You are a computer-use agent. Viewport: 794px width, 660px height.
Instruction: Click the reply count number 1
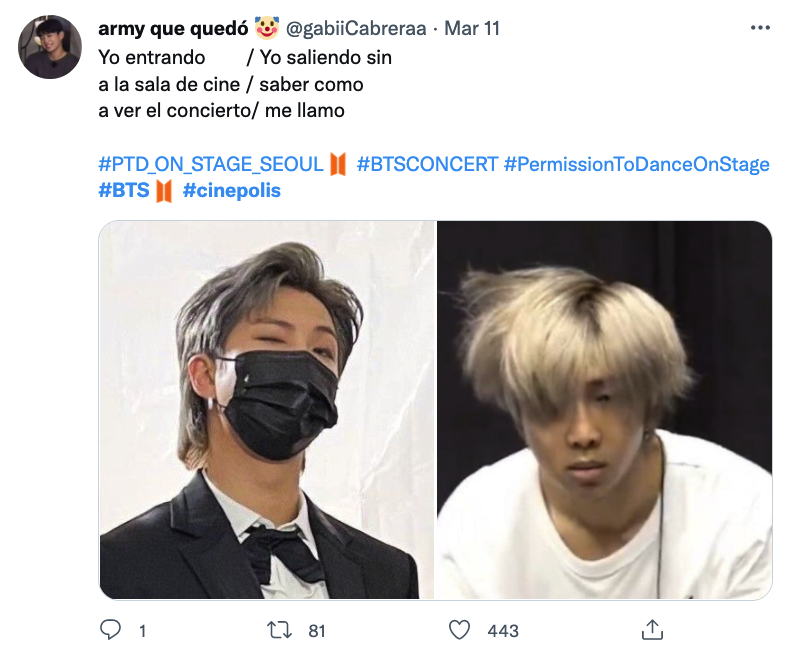pyautogui.click(x=143, y=631)
